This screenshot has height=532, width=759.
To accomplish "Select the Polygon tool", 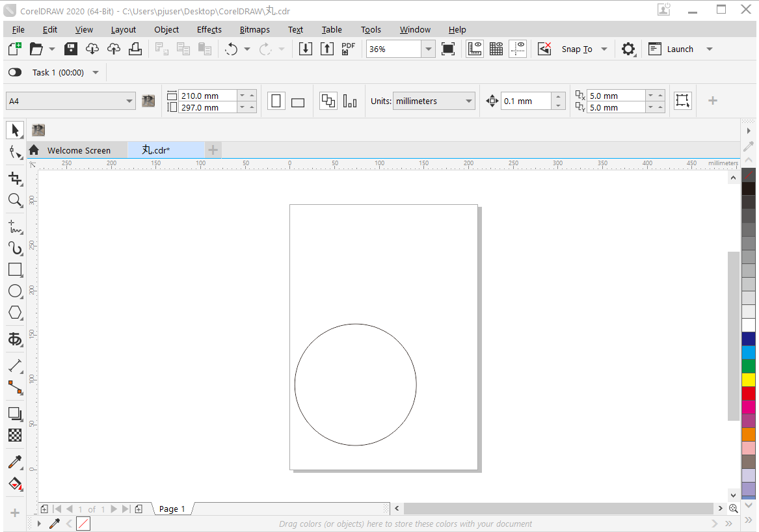I will click(15, 313).
